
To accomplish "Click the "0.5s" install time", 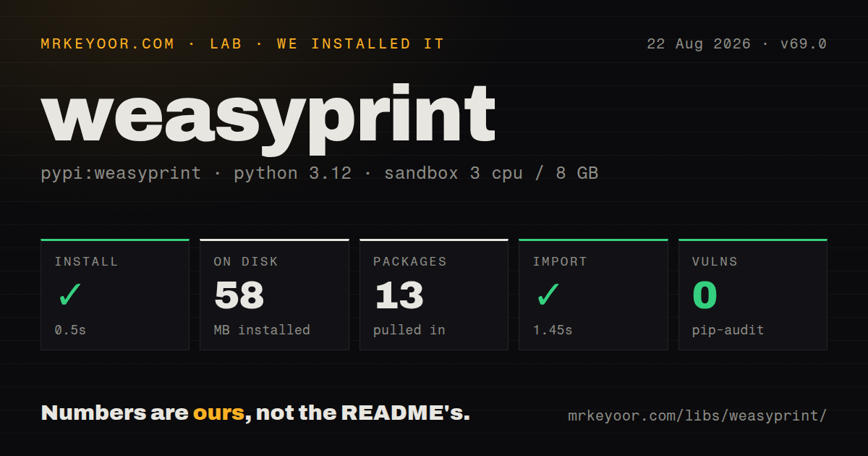I will point(70,330).
